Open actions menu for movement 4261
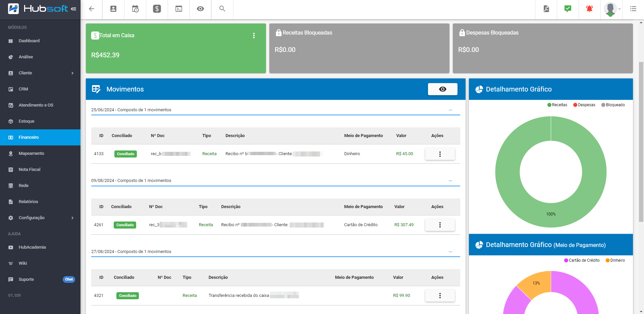 click(x=440, y=225)
